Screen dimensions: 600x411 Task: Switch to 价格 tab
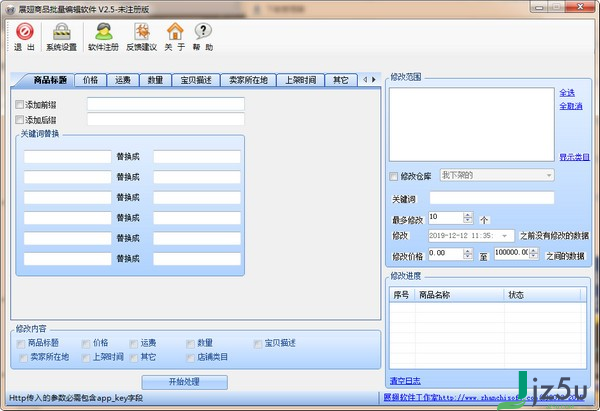90,80
